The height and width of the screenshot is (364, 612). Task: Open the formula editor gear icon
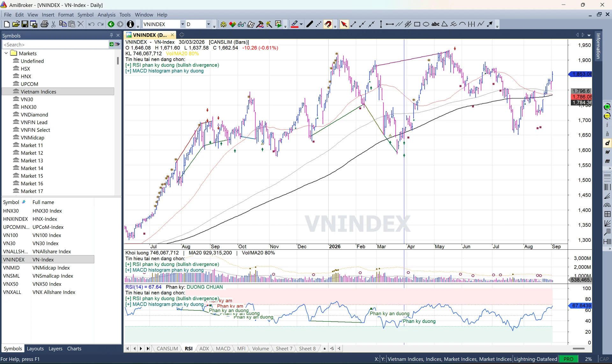[223, 24]
